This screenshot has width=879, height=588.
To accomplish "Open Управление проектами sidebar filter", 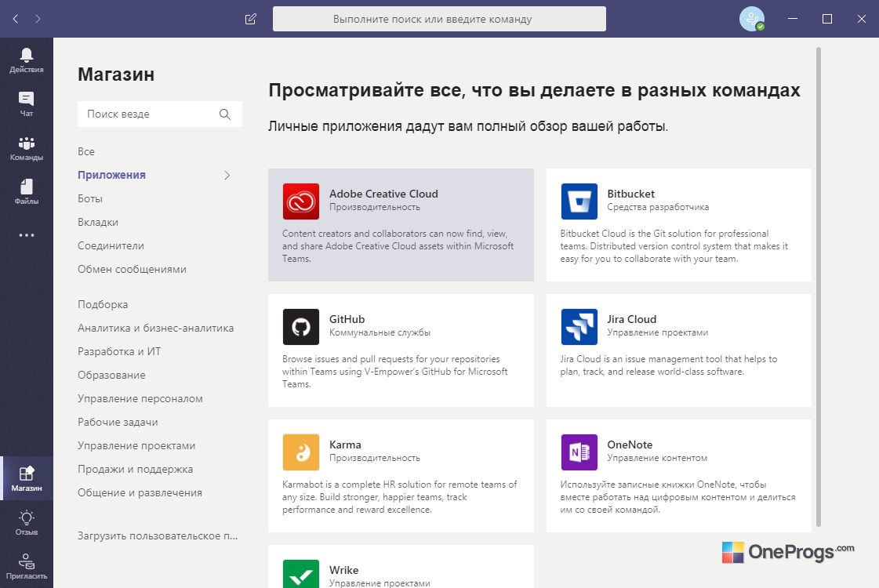I will [136, 445].
